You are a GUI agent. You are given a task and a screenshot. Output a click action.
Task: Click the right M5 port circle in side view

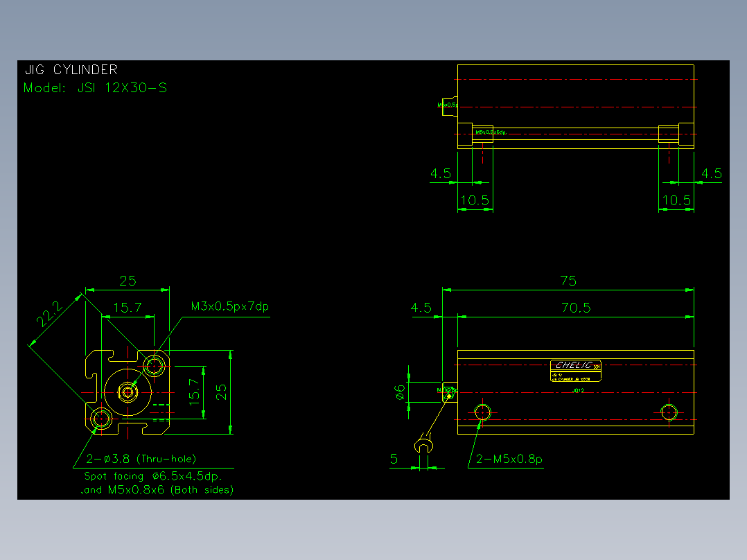pyautogui.click(x=669, y=412)
